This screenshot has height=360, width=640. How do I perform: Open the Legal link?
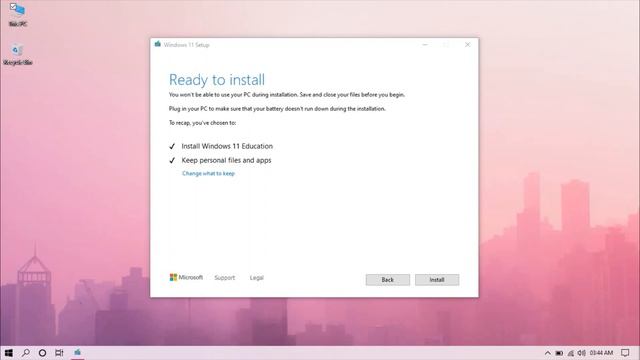coord(256,278)
